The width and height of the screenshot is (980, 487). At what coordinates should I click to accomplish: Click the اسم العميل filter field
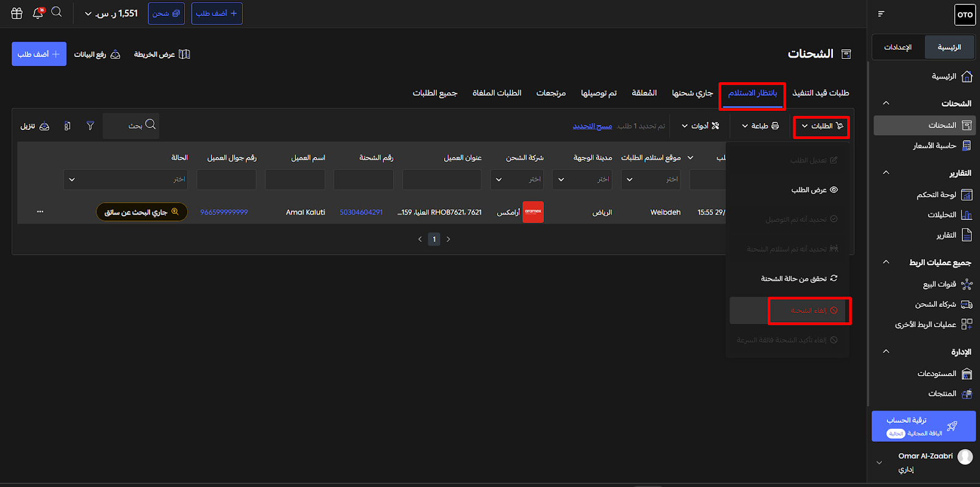click(x=295, y=179)
